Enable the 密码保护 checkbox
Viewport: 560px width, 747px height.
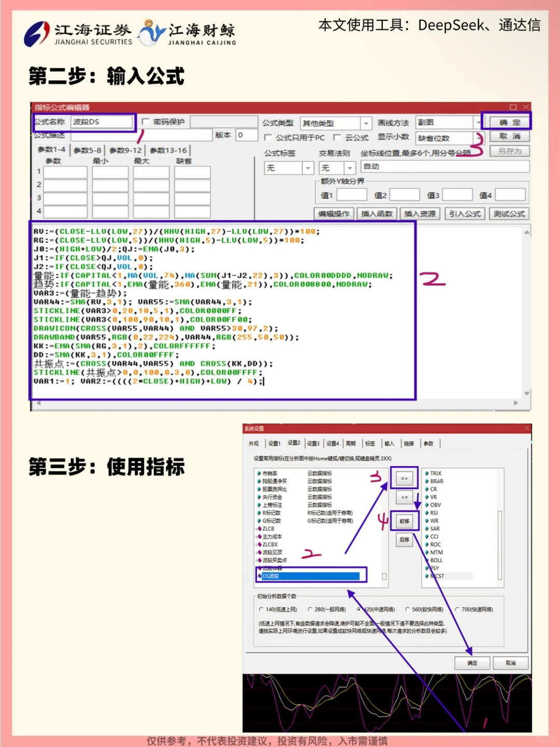(146, 122)
